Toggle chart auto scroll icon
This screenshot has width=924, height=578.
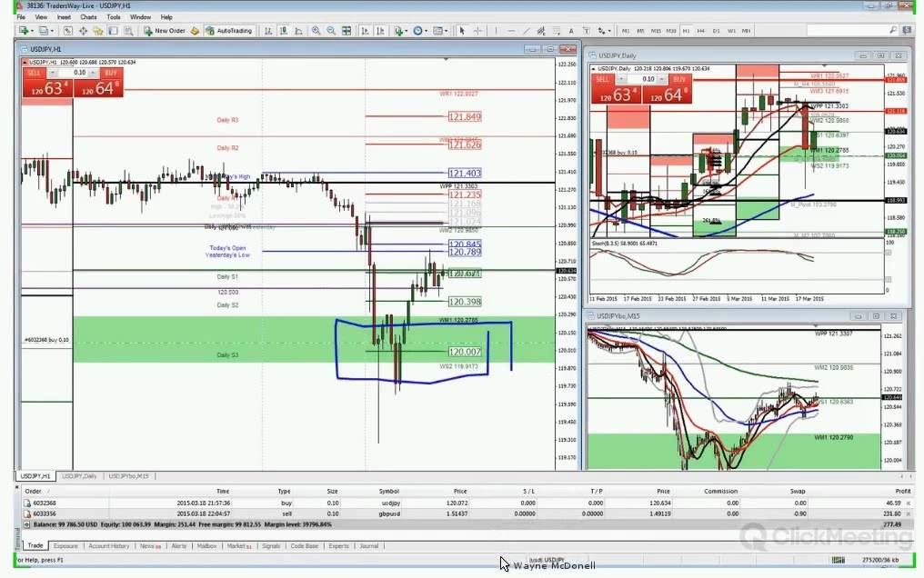(365, 31)
